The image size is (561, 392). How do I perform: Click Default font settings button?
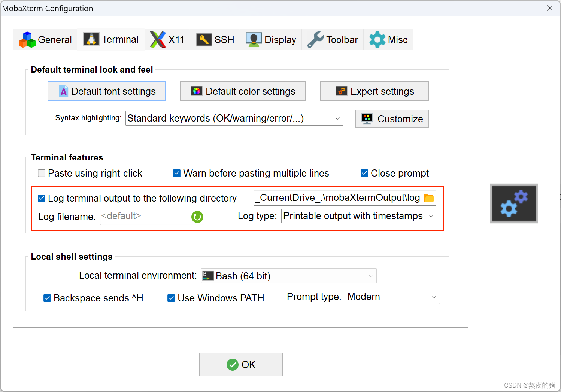click(106, 91)
